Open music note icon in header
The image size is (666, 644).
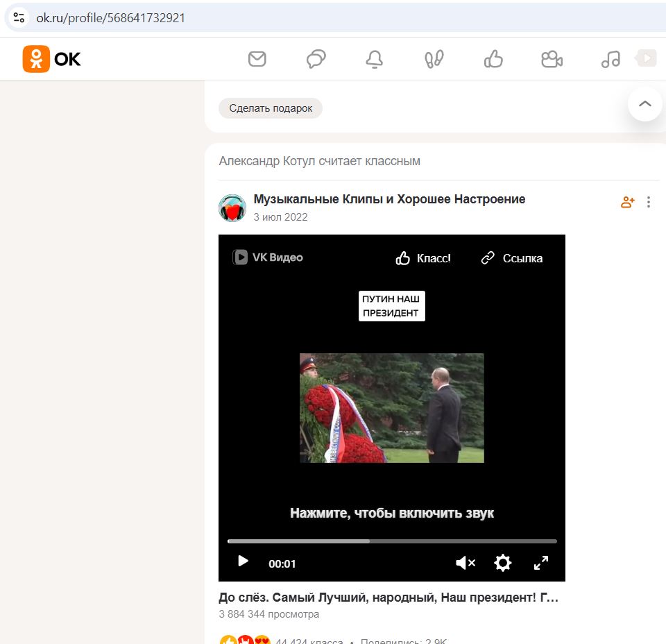point(610,59)
